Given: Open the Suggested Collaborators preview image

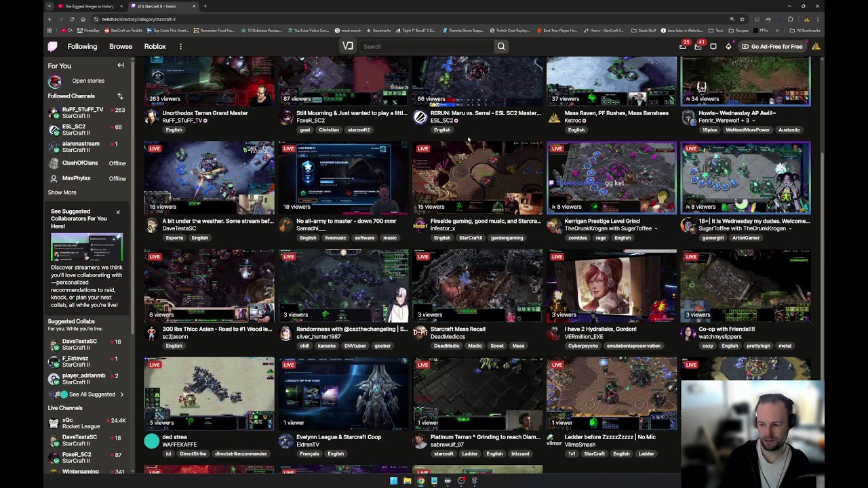Looking at the screenshot, I should click(x=87, y=247).
